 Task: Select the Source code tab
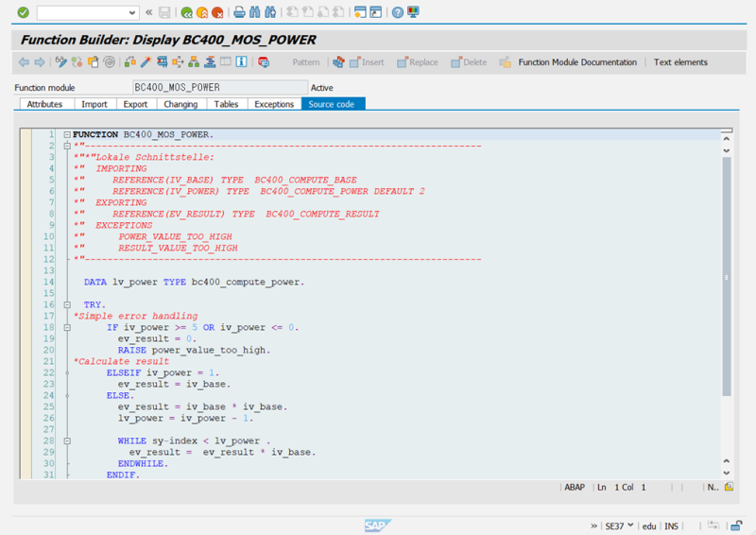tap(332, 104)
